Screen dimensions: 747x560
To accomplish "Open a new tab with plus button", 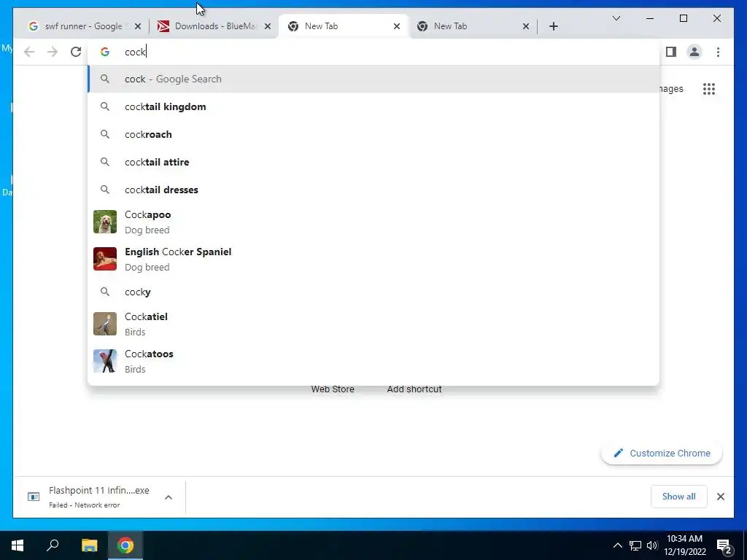I will pos(553,26).
